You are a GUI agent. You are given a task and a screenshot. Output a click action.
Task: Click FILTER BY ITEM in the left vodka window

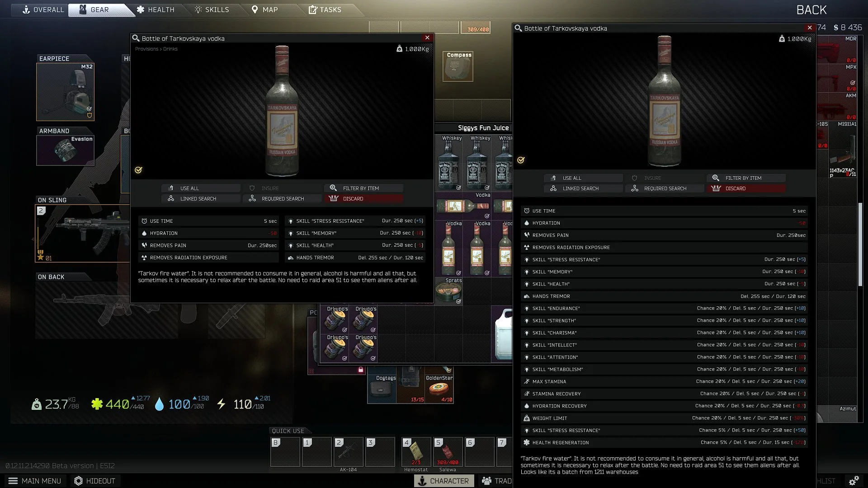tap(363, 188)
